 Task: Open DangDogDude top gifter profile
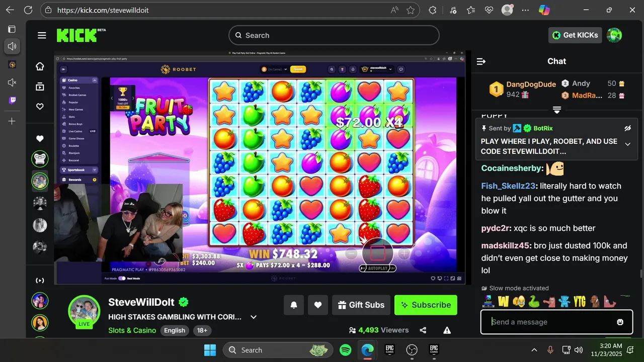pyautogui.click(x=531, y=84)
